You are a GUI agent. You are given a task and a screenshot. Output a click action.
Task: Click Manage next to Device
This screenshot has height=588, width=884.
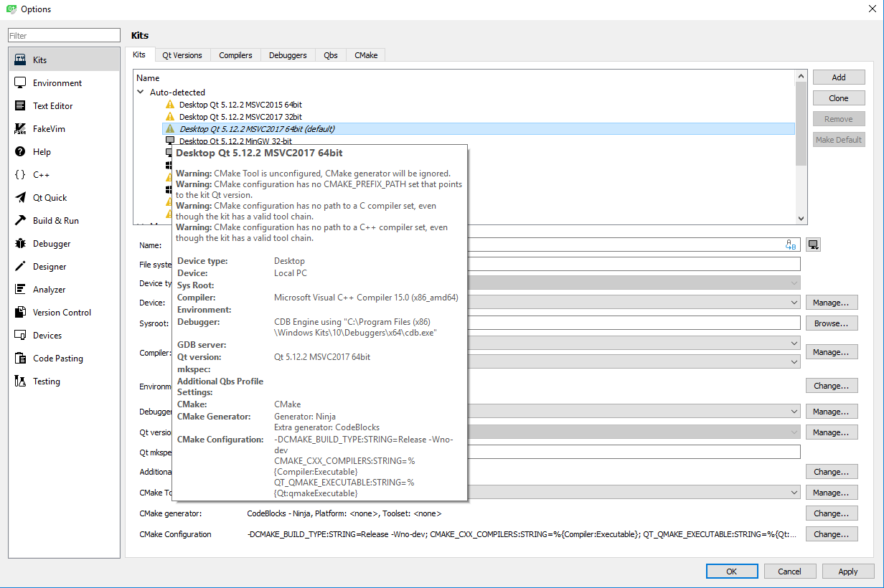click(x=832, y=303)
